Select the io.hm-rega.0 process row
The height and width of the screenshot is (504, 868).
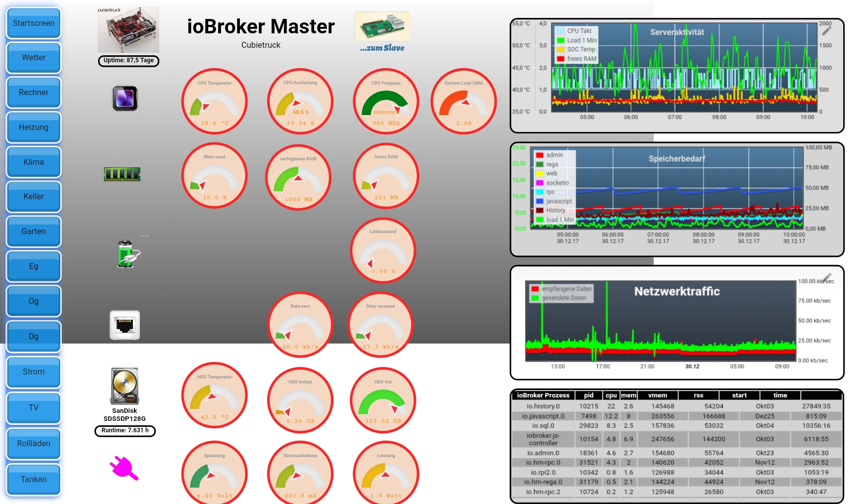coord(677,482)
